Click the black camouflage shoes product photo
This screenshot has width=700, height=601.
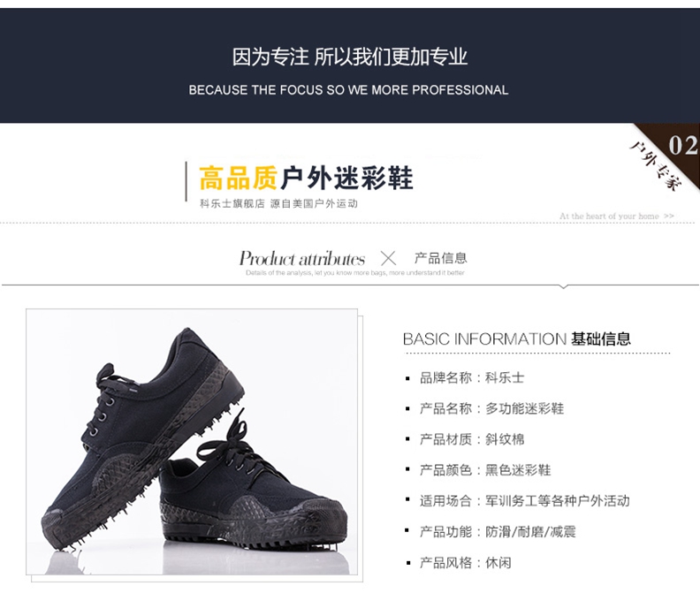192,442
